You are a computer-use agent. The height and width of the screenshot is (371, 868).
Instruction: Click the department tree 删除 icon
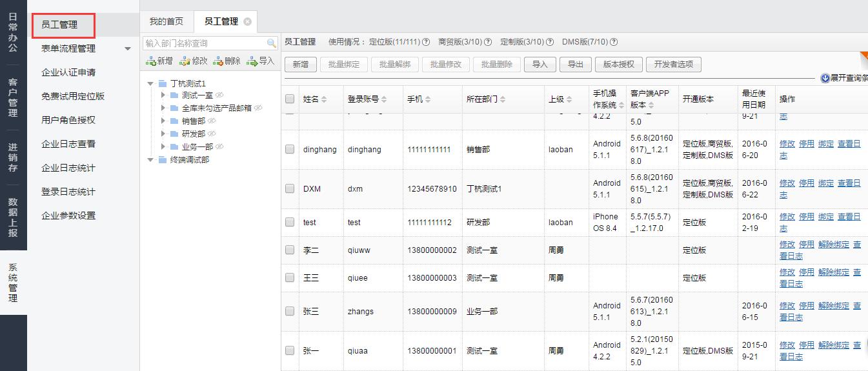(218, 61)
